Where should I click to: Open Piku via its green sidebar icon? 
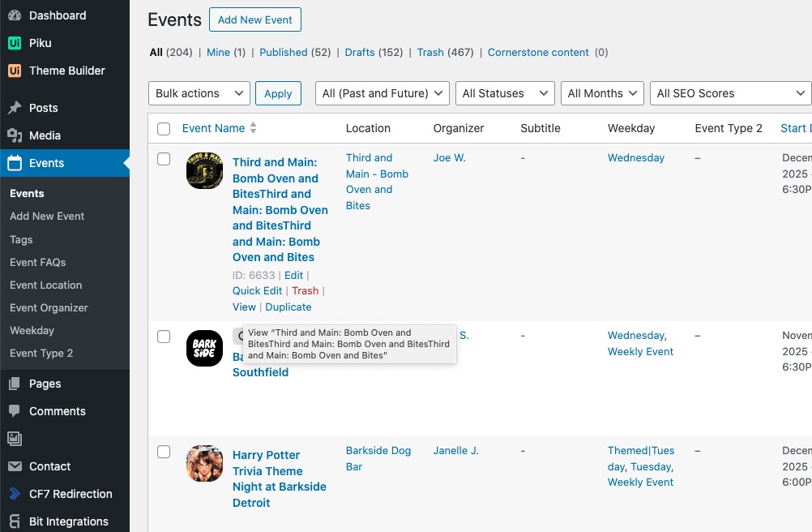(x=15, y=43)
